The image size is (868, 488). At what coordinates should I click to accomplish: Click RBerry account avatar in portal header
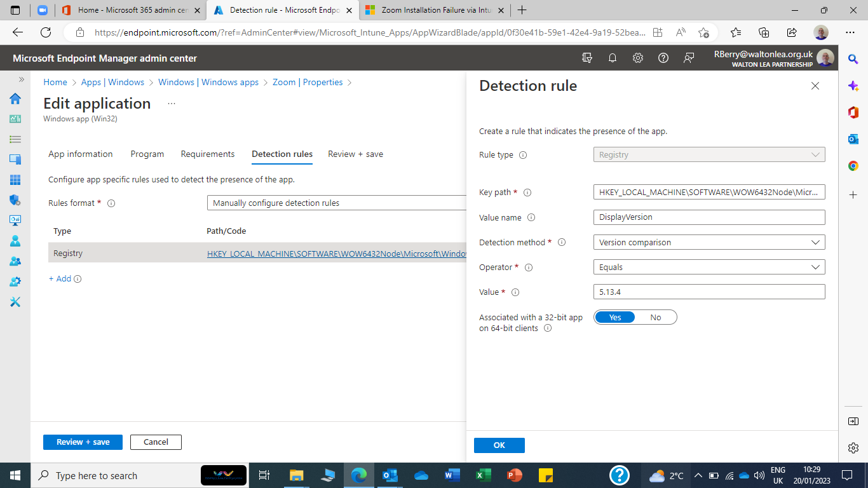[x=825, y=58]
